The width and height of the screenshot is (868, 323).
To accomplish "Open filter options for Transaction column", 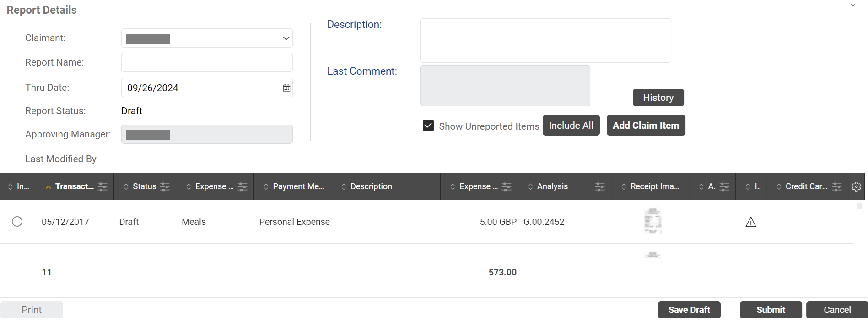I will click(x=102, y=186).
